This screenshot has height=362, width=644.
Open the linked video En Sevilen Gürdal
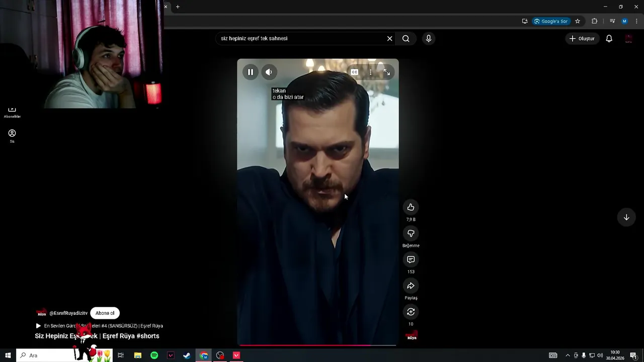pyautogui.click(x=100, y=326)
